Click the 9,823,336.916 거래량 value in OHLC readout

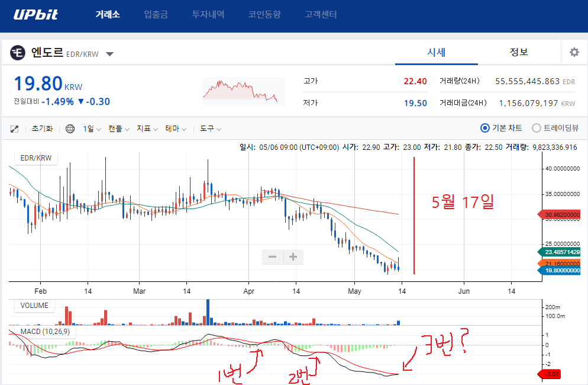555,147
